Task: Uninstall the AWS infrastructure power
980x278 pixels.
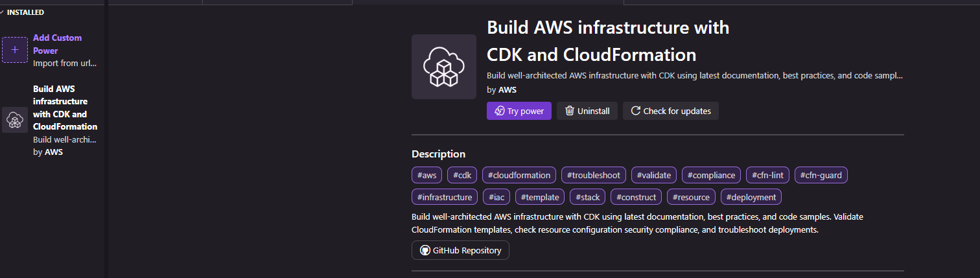Action: point(587,111)
